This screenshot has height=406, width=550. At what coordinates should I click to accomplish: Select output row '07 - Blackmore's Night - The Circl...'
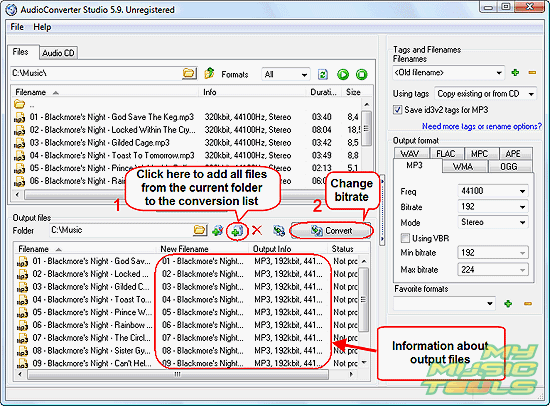(x=92, y=338)
